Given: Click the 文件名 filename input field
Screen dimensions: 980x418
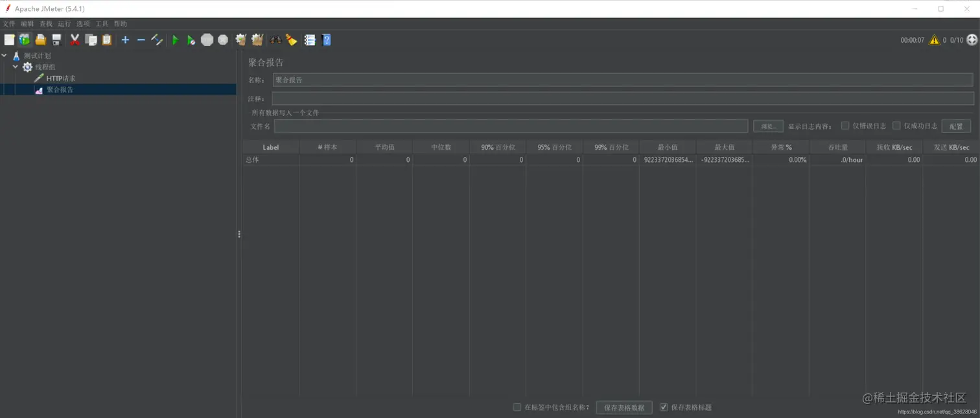Looking at the screenshot, I should pyautogui.click(x=511, y=126).
